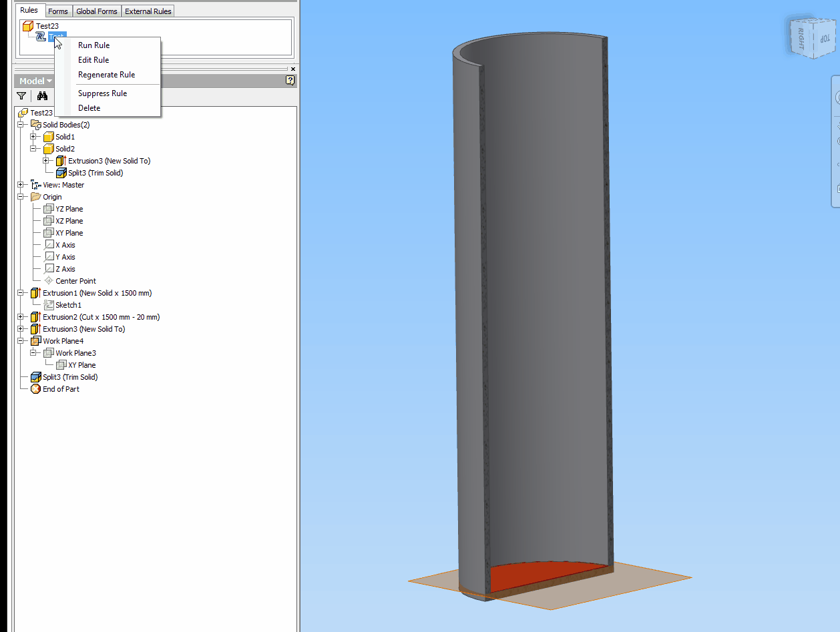
Task: Click the Solid Bodies folder icon in the browser
Action: point(37,124)
